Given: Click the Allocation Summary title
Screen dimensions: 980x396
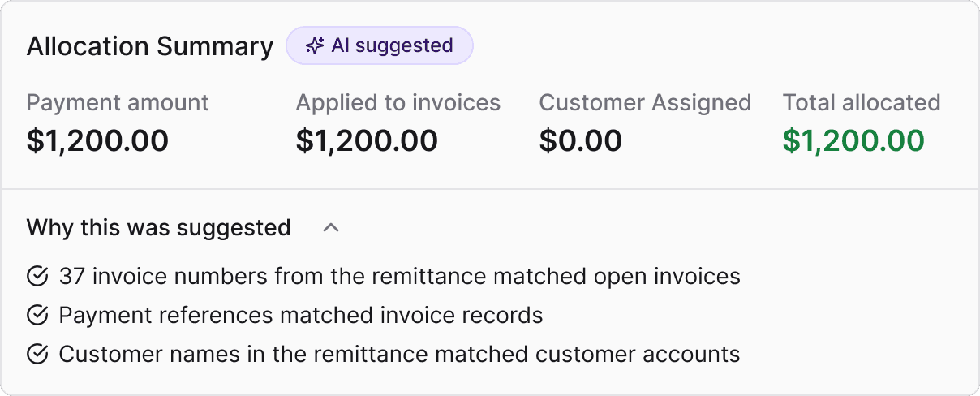Looking at the screenshot, I should tap(150, 46).
